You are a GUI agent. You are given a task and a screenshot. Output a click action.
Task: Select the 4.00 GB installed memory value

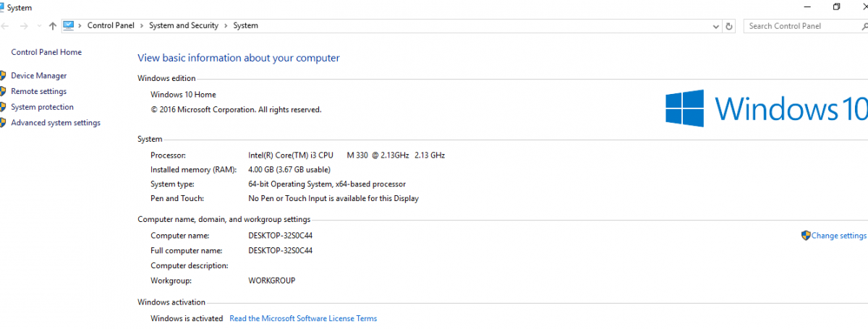pos(289,170)
